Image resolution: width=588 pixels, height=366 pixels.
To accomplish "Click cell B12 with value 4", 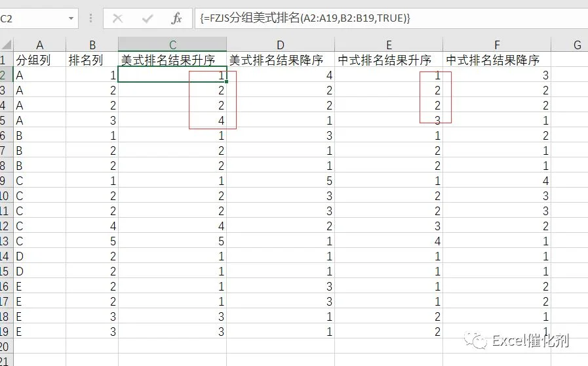I will [x=92, y=226].
